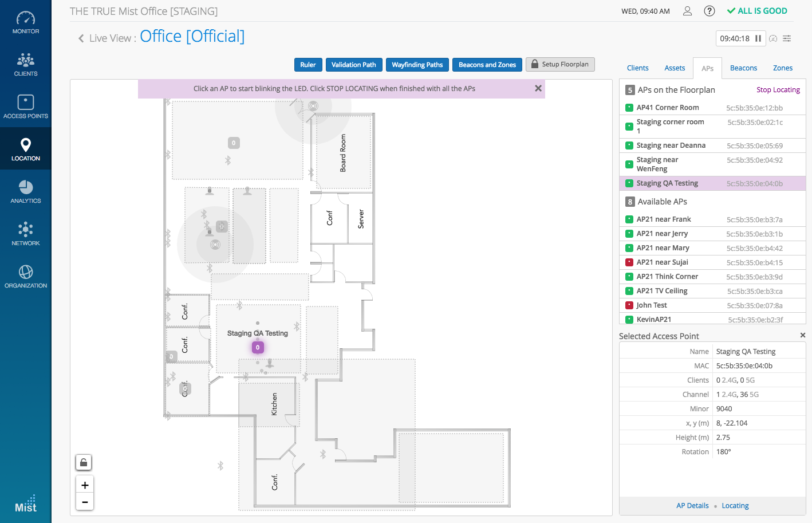
Task: Click the Locating link at panel bottom
Action: click(x=735, y=506)
